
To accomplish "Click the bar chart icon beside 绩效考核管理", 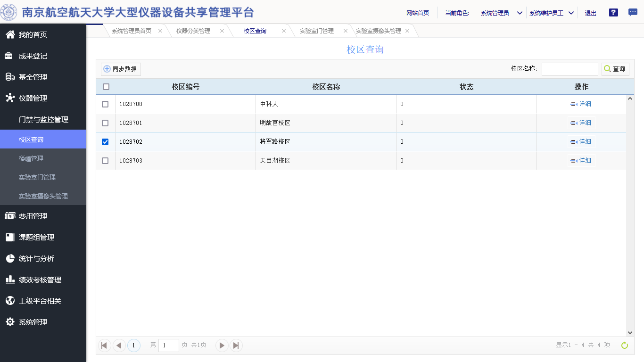I will (x=9, y=280).
